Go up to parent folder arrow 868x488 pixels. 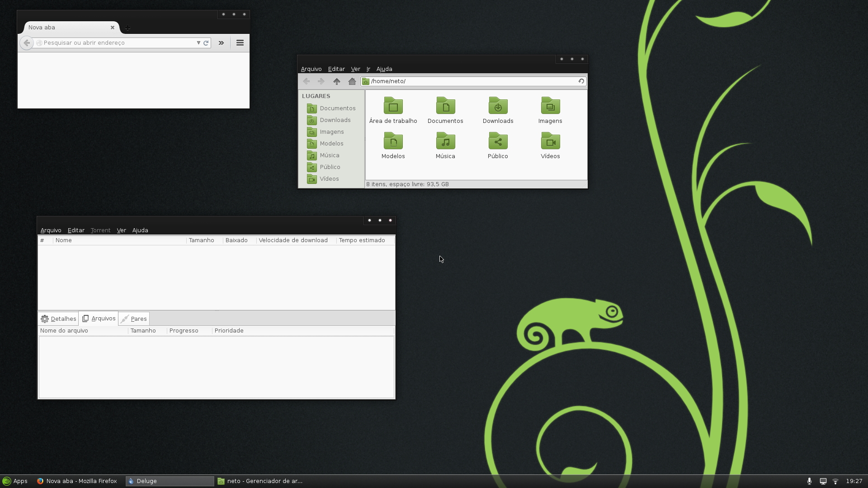coord(336,81)
